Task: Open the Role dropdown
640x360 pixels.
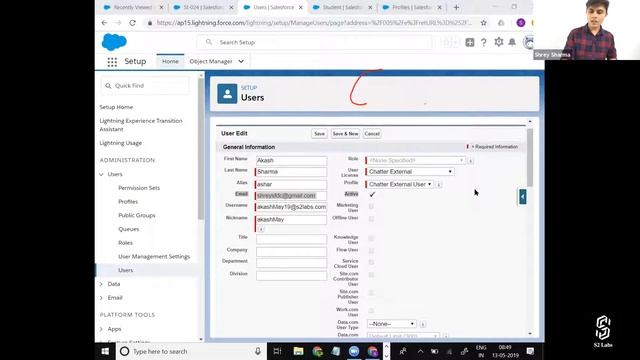Action: coord(416,161)
